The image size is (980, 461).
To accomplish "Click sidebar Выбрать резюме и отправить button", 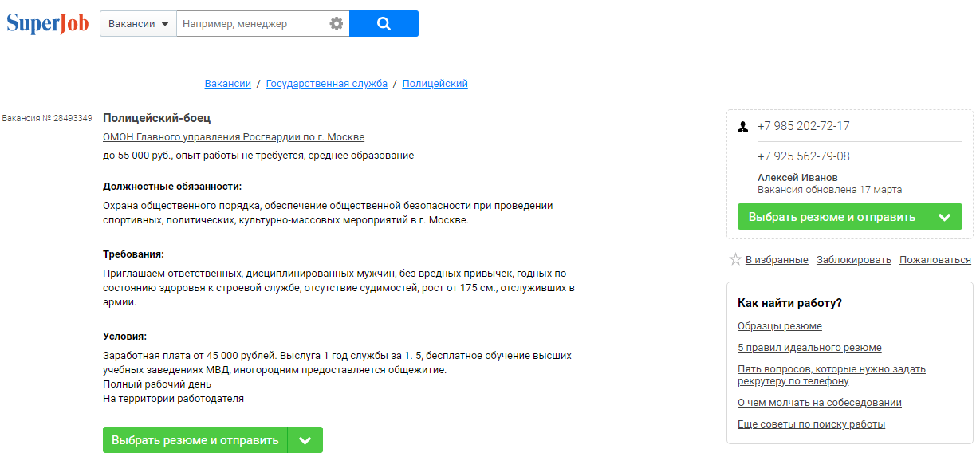I will [x=832, y=217].
